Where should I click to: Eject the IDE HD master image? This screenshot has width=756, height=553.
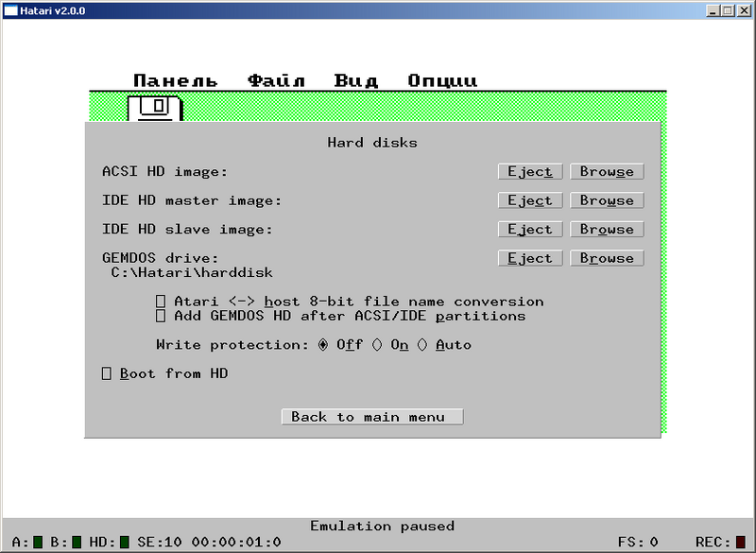(x=530, y=200)
